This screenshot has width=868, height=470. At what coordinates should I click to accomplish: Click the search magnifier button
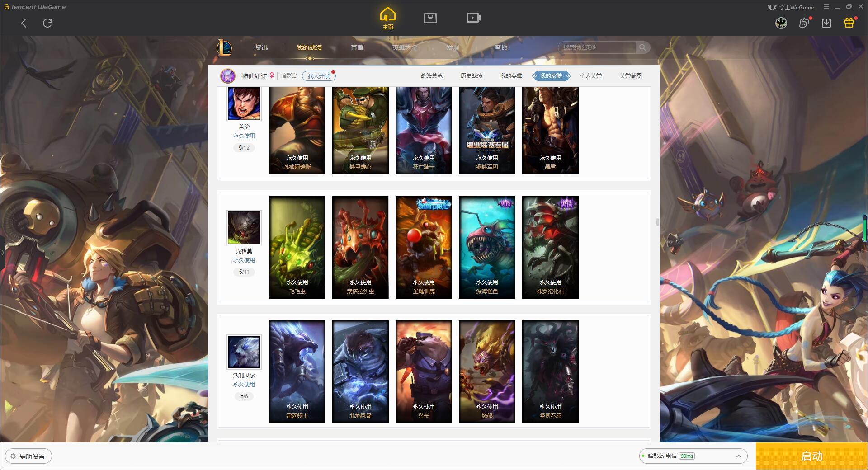pos(642,47)
